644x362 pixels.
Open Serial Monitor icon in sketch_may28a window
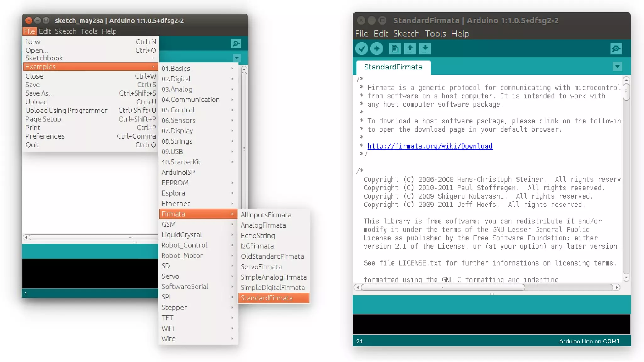[x=236, y=43]
